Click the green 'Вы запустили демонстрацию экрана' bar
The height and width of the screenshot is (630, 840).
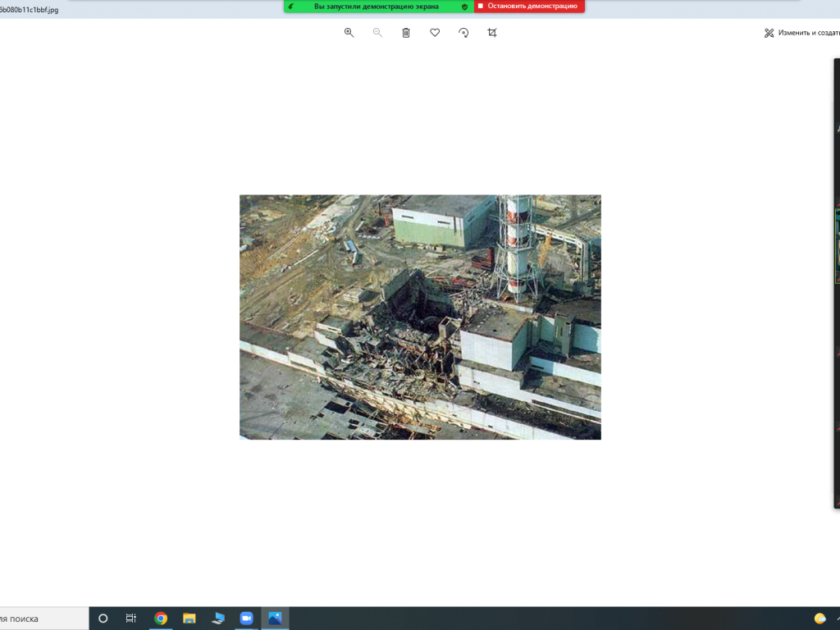click(x=376, y=6)
